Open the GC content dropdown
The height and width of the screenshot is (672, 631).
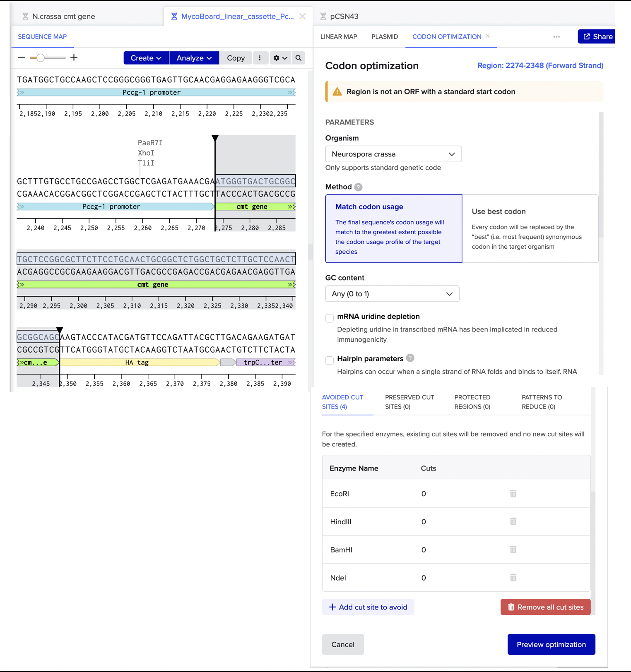(x=392, y=294)
